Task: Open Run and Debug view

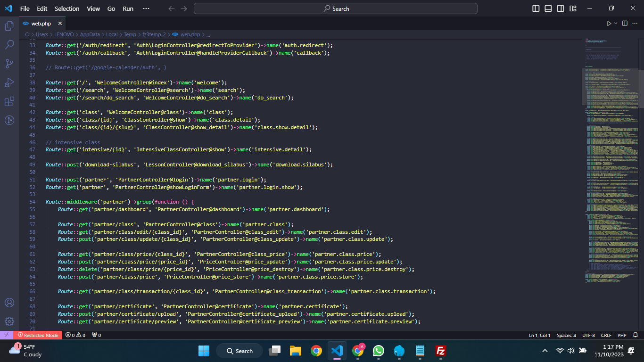Action: [x=9, y=82]
